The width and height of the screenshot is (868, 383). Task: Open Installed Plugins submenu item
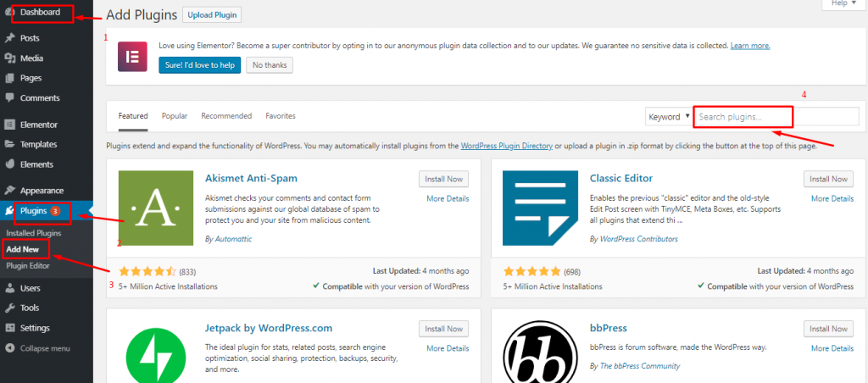coord(34,233)
